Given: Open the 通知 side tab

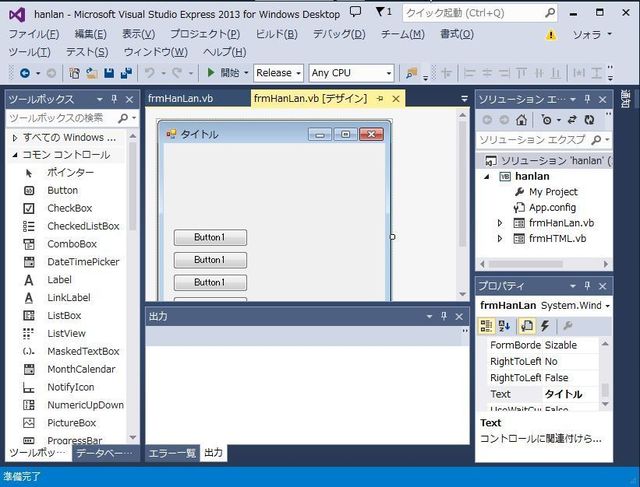Looking at the screenshot, I should point(625,99).
